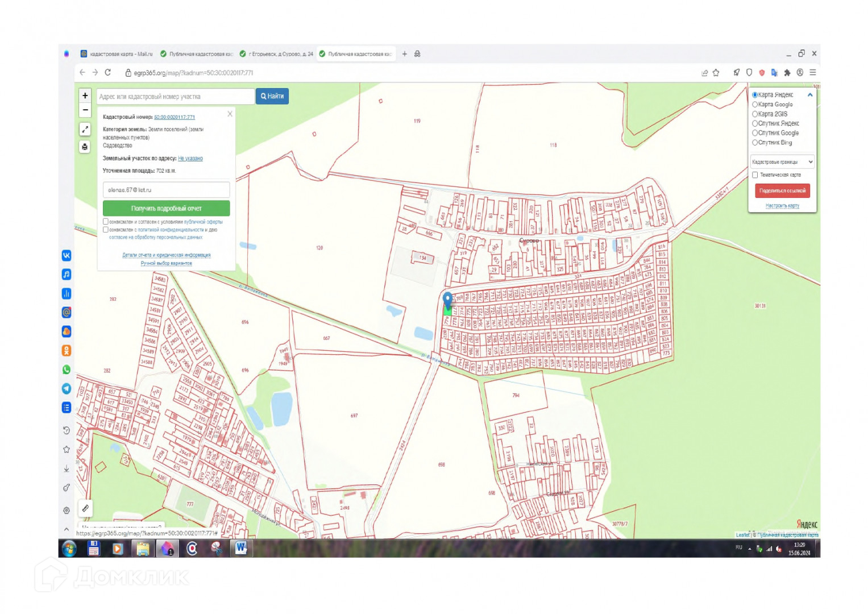Select the ruler measurement tool

point(85,508)
